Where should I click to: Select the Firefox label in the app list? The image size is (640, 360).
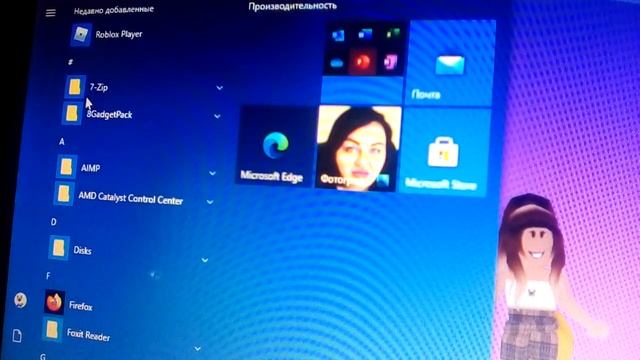(x=80, y=305)
